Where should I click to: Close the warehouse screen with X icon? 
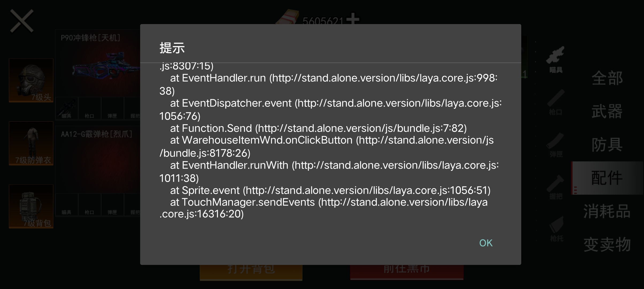[x=22, y=21]
